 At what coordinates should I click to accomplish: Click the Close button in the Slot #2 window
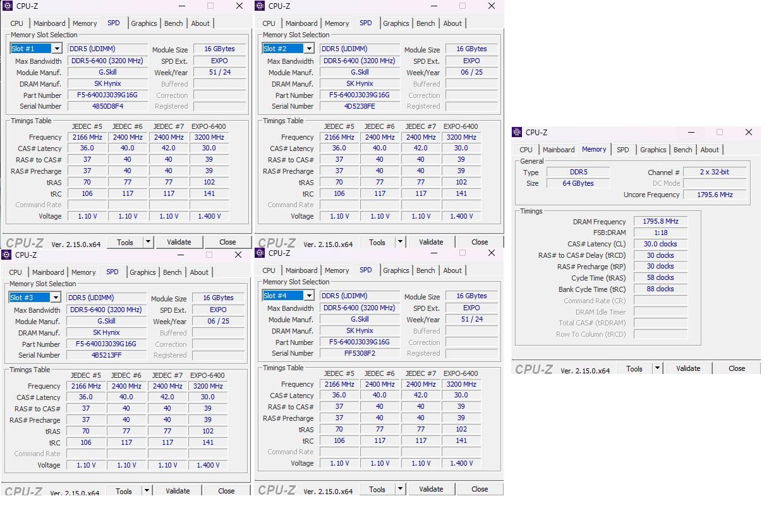point(480,242)
